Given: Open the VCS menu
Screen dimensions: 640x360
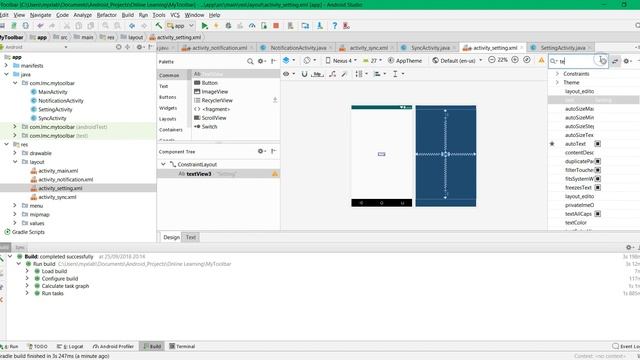Looking at the screenshot, I should pos(175,15).
